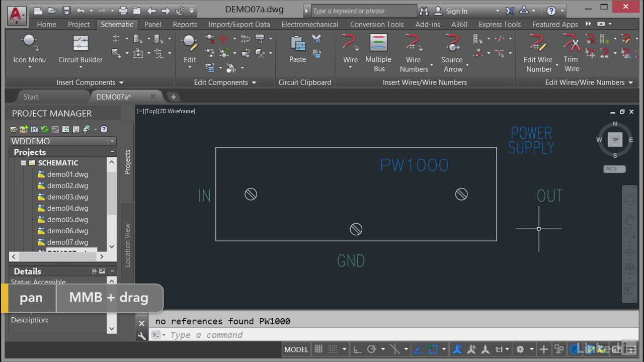Close the command line with X

[142, 323]
